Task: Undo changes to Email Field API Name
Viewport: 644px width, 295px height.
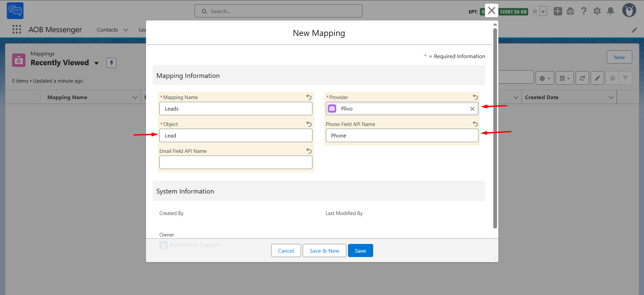Action: pos(309,151)
